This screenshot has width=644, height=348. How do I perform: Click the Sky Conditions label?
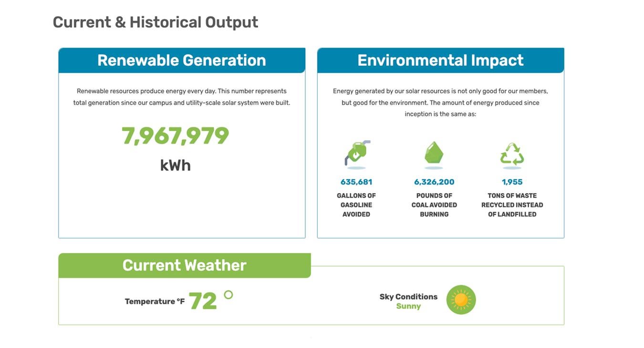point(408,297)
